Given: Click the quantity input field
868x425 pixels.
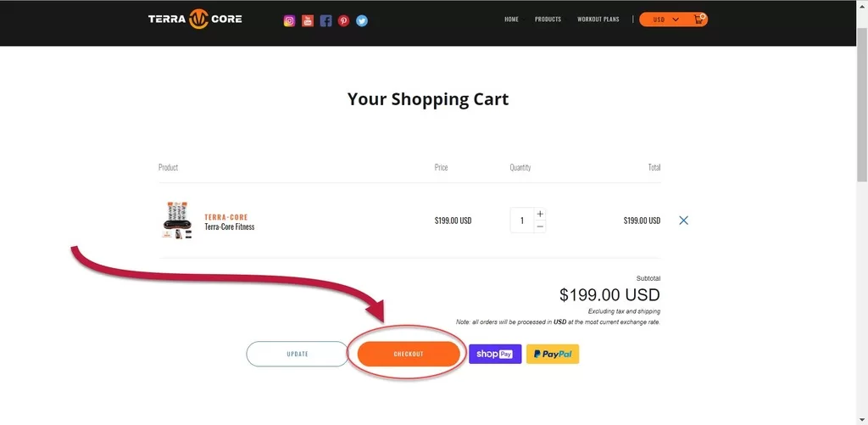Looking at the screenshot, I should point(522,221).
